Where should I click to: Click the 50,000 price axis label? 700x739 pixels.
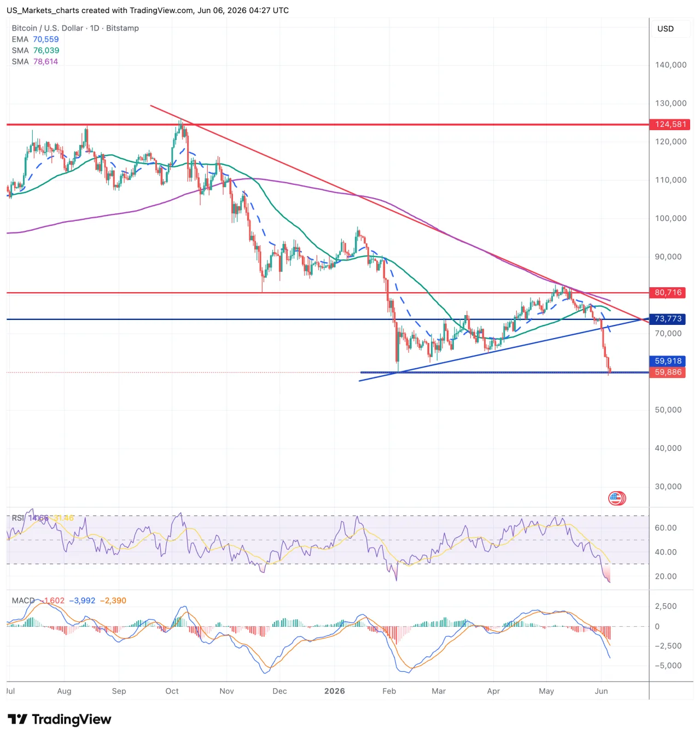(x=668, y=410)
